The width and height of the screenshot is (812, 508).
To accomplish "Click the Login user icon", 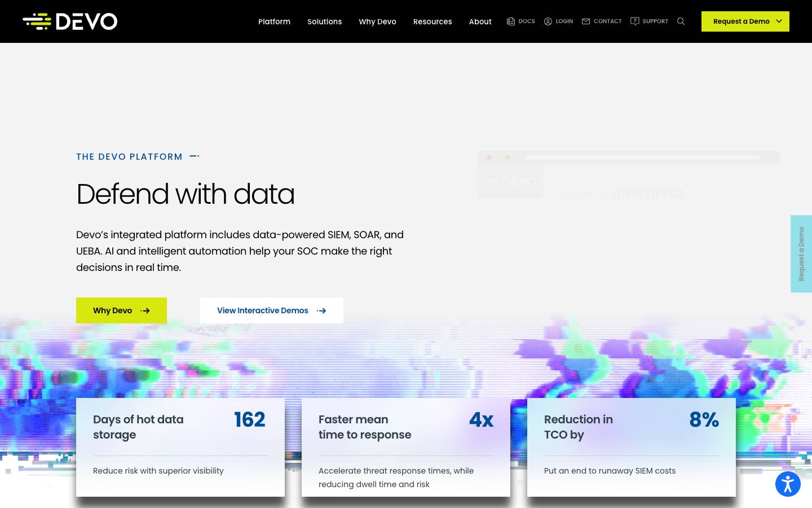I will 548,21.
